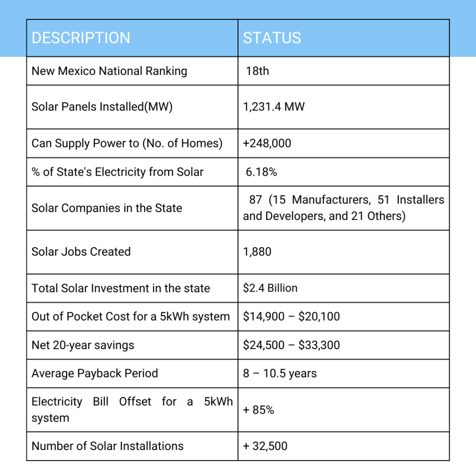Viewport: 476px width, 476px height.
Task: Select the Solar Jobs Created label
Action: [81, 252]
